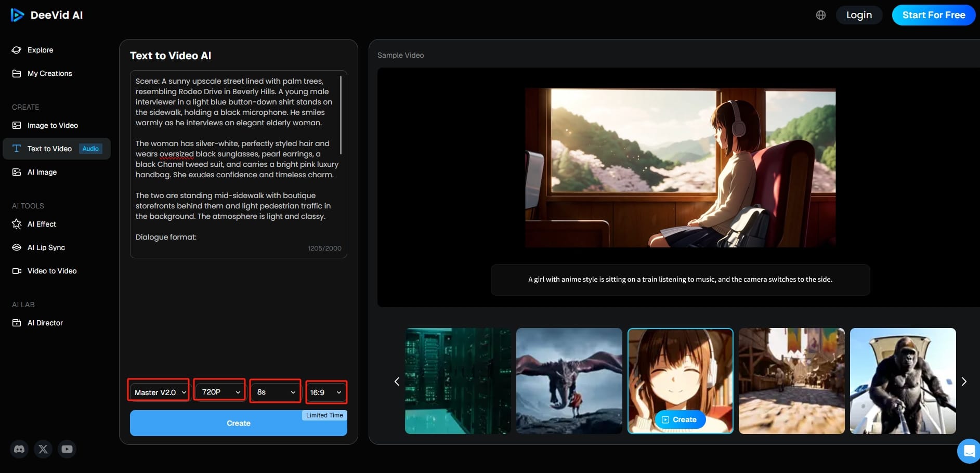Screen dimensions: 980x473
Task: Click the DeeVid AI logo icon
Action: point(17,15)
